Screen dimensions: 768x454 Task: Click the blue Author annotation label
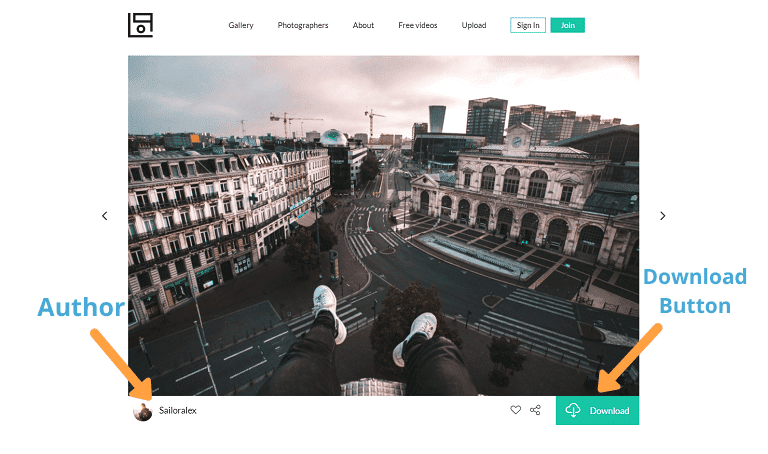(80, 307)
